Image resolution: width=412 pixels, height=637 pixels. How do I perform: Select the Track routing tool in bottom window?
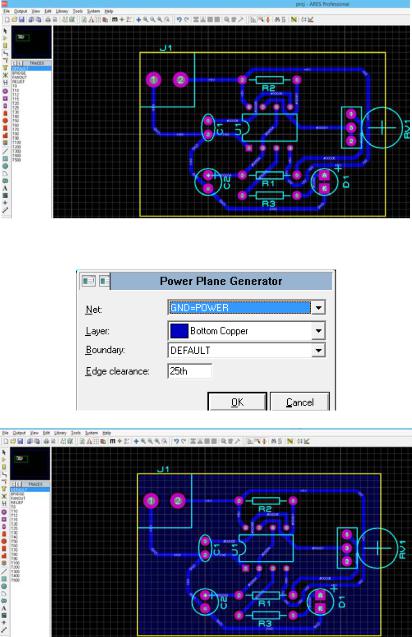click(x=4, y=475)
